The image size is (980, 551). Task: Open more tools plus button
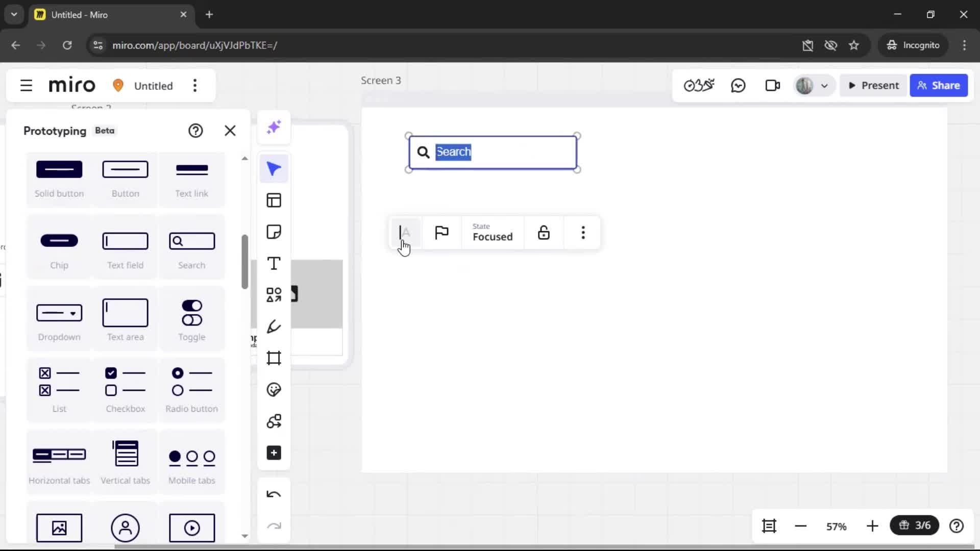274,453
